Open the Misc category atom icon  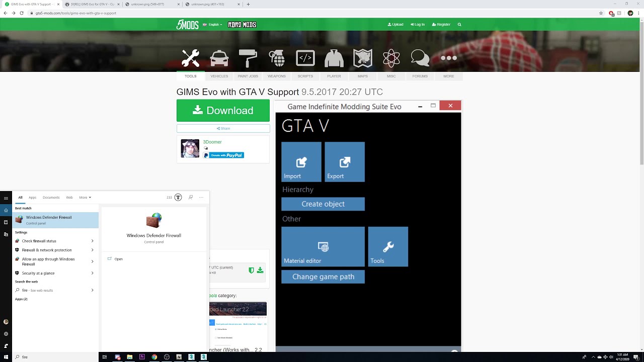coord(391,58)
